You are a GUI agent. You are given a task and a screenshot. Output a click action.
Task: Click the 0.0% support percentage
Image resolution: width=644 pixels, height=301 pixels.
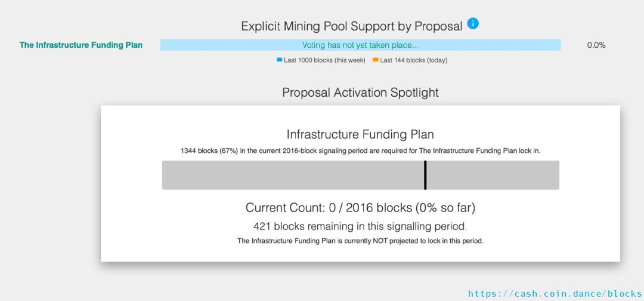[x=596, y=45]
